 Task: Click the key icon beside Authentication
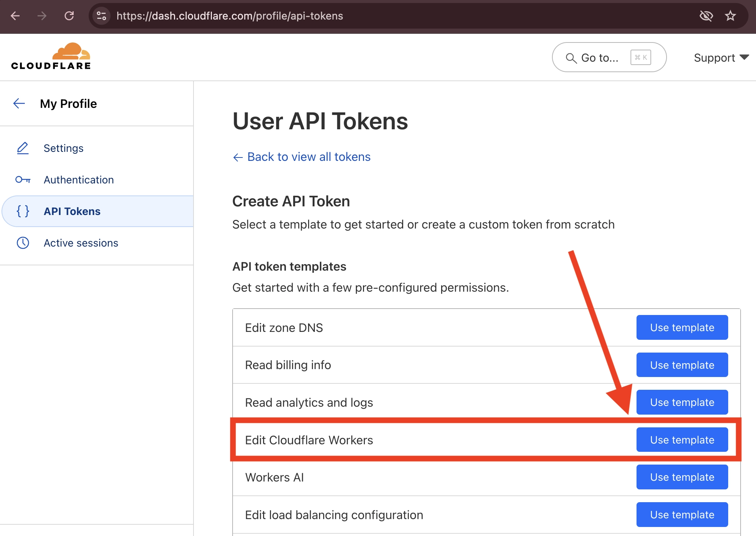[x=23, y=180]
